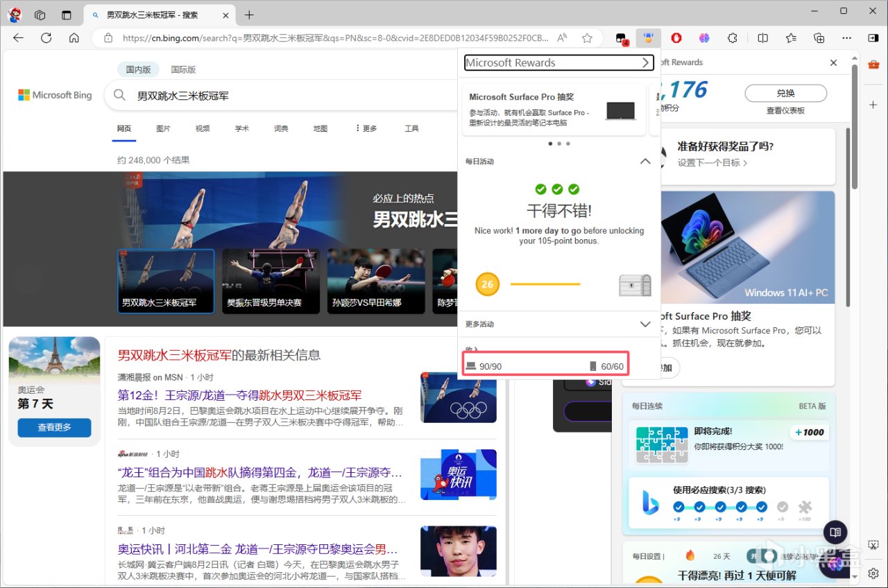Expand the 更多活动 section
The height and width of the screenshot is (588, 888).
coord(645,324)
